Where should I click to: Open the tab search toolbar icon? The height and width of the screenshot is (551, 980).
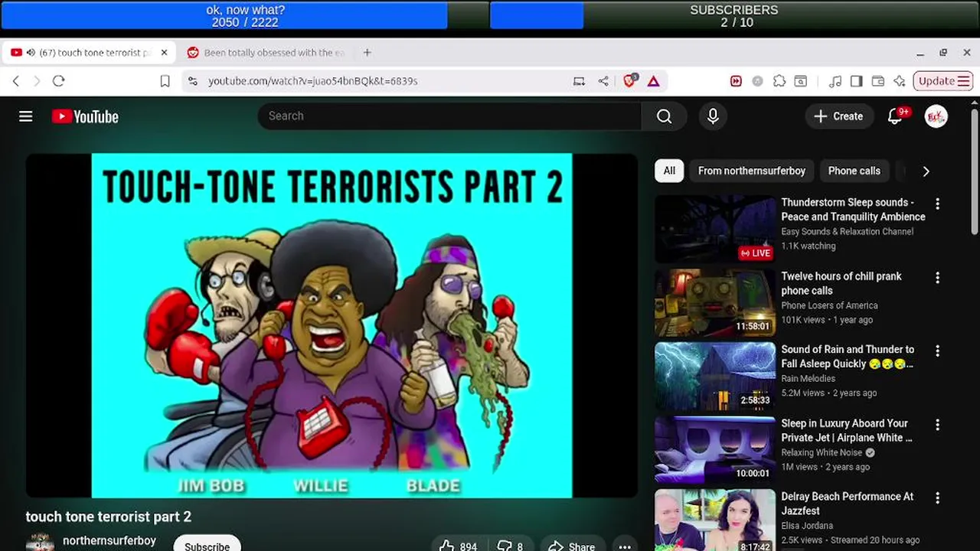coord(801,81)
